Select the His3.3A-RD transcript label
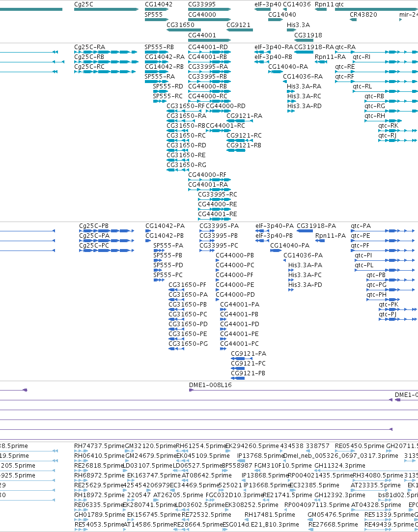The image size is (418, 532). (x=305, y=106)
